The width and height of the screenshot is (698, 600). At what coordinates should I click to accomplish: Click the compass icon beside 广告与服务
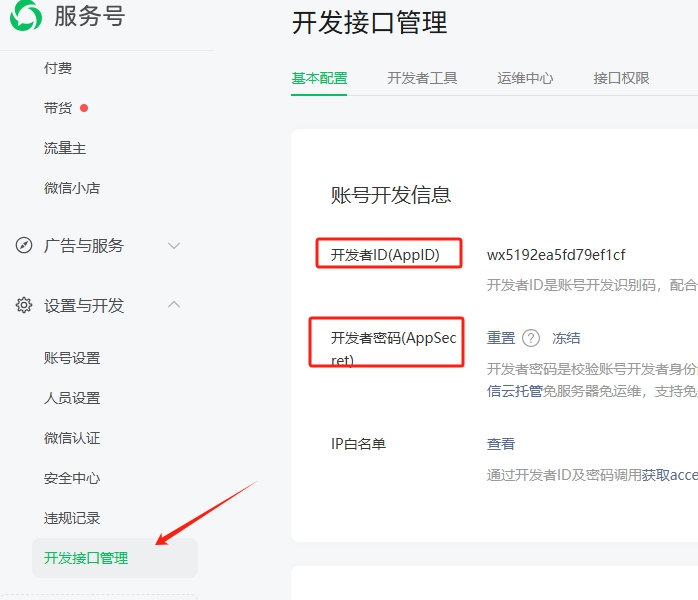[24, 245]
